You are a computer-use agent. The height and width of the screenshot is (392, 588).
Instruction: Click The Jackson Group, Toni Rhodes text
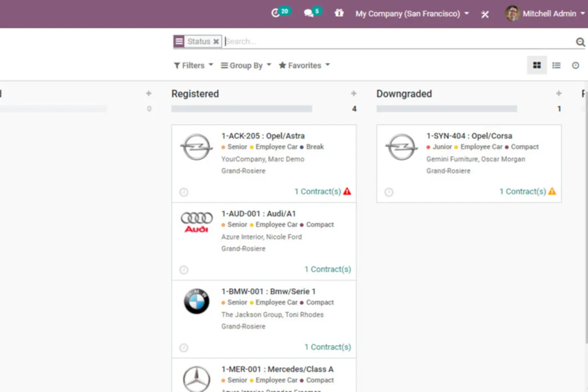tap(272, 315)
